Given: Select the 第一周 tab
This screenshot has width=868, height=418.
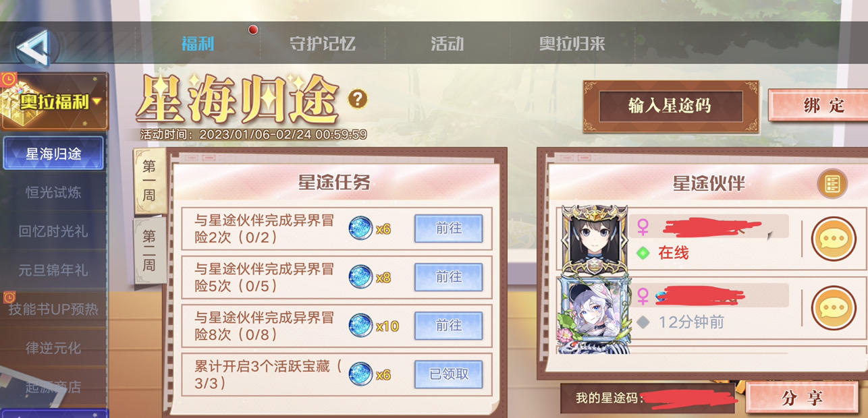Looking at the screenshot, I should pyautogui.click(x=149, y=181).
